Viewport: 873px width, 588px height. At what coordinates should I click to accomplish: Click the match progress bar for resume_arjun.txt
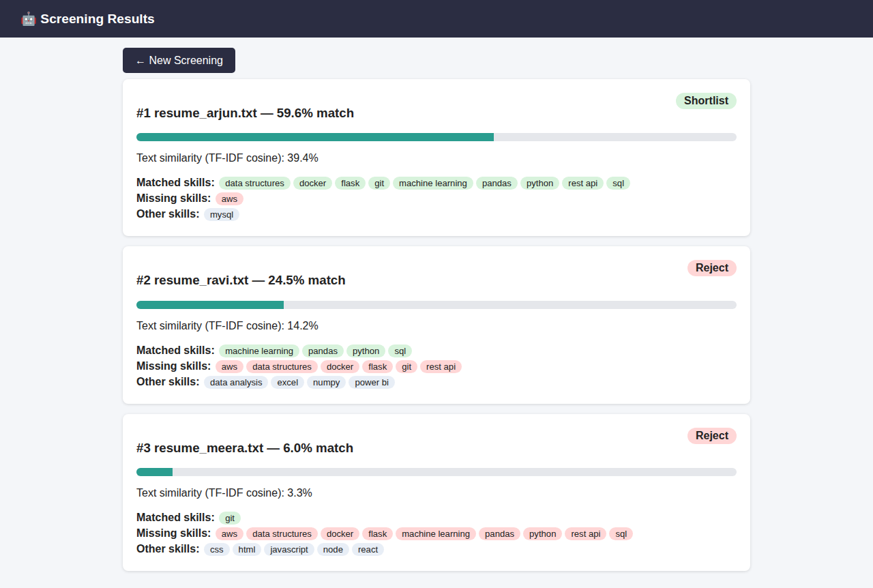436,137
